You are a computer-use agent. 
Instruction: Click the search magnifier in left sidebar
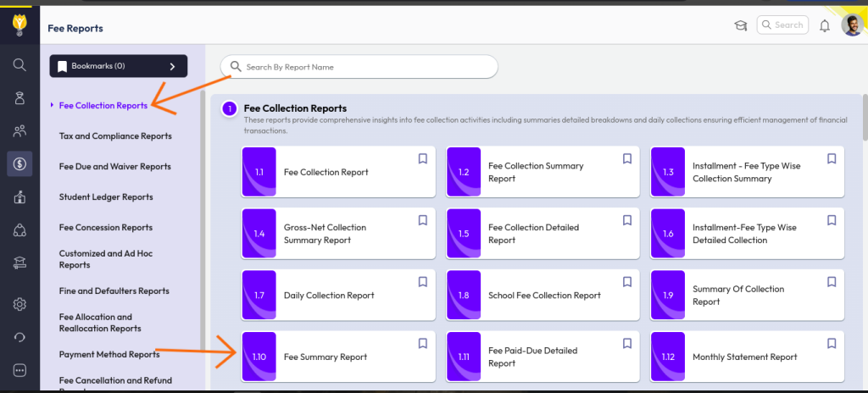coord(19,64)
